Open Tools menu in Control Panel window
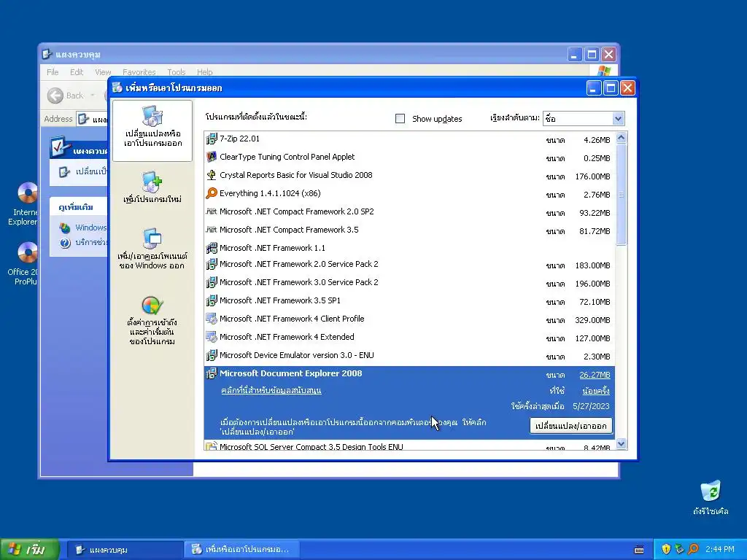 [x=177, y=72]
